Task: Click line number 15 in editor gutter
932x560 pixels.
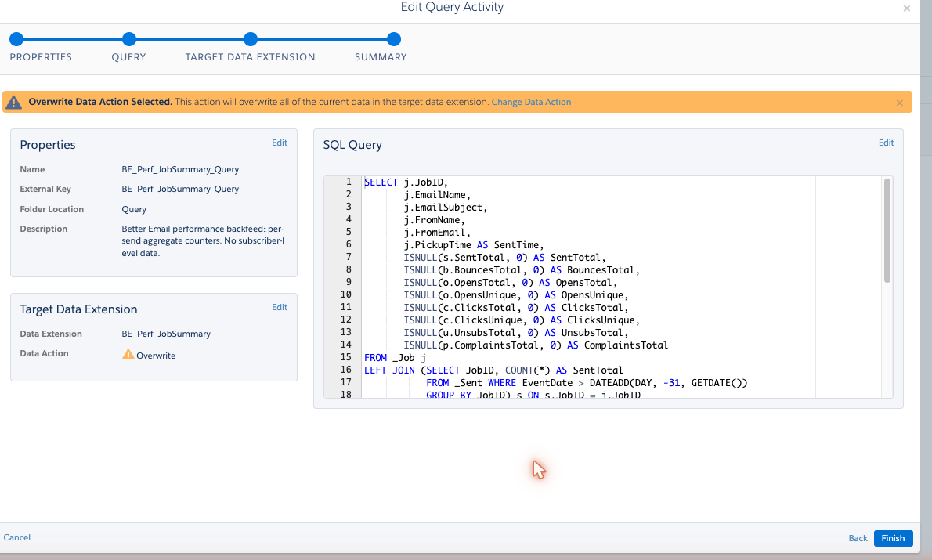Action: coord(346,356)
